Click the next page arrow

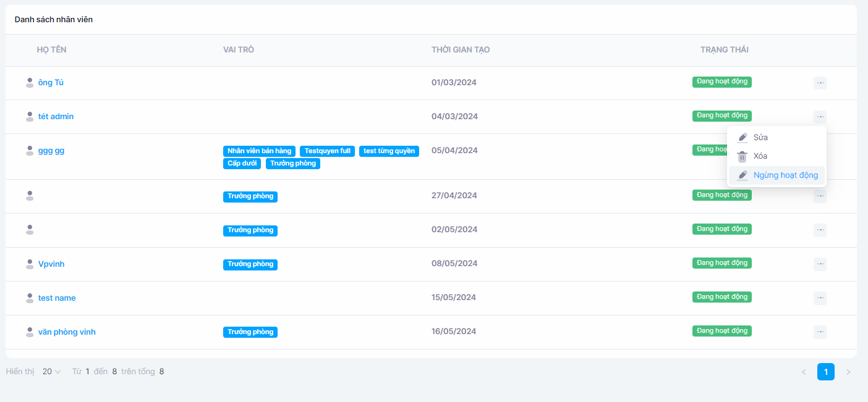click(848, 372)
